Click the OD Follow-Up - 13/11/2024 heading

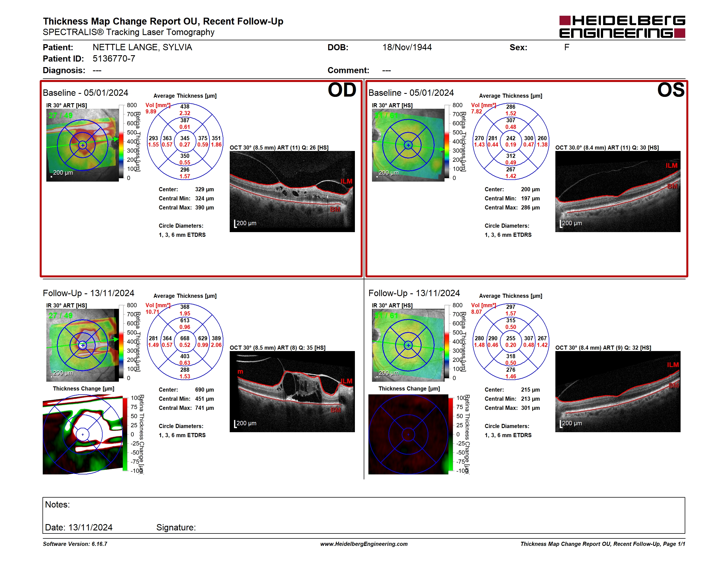89,293
